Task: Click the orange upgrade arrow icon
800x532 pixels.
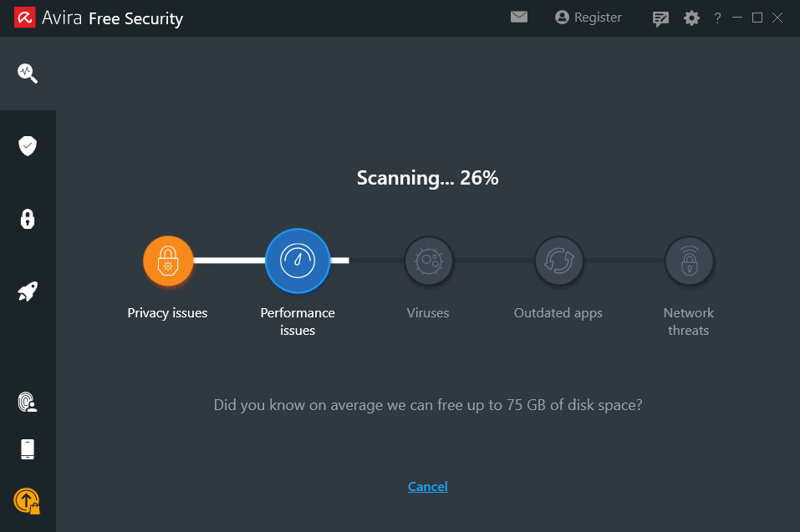Action: point(27,501)
